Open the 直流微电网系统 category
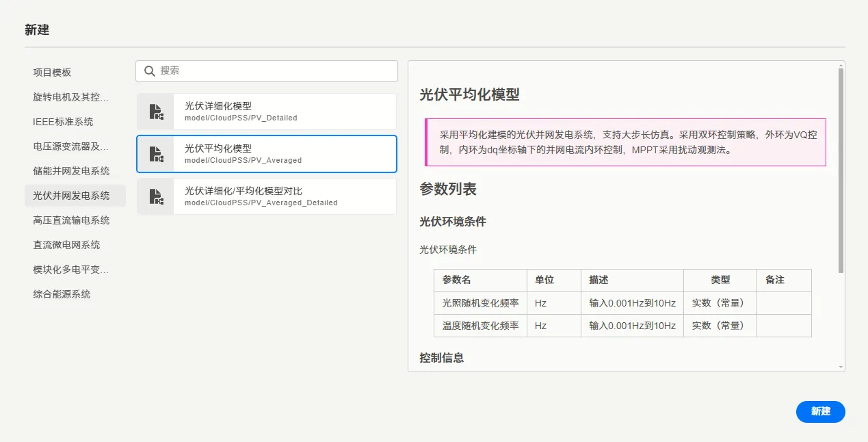868x442 pixels. (75, 245)
